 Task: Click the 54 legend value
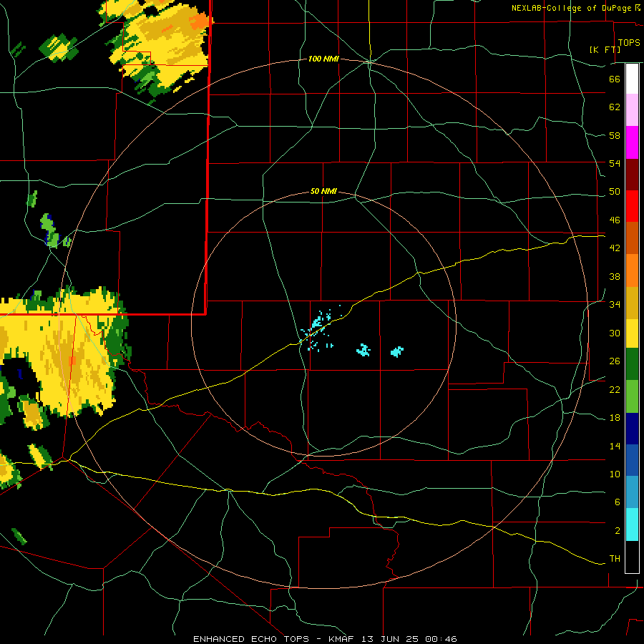coord(615,163)
